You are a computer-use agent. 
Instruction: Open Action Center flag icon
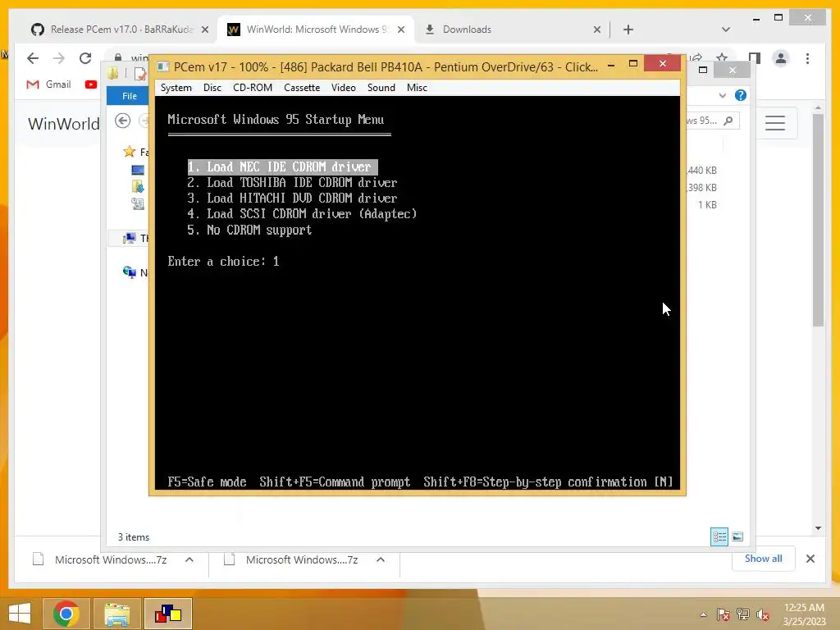point(723,614)
